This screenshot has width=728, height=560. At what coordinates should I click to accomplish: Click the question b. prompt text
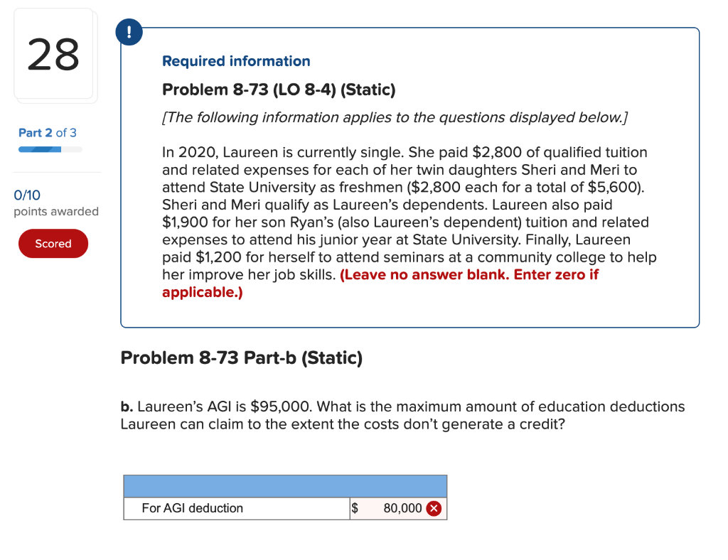tap(398, 414)
